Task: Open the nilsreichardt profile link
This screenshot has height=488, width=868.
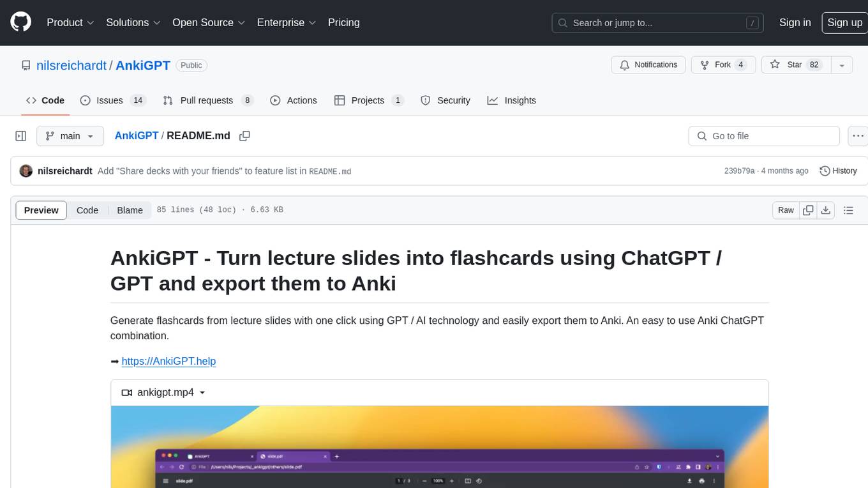Action: [71, 65]
